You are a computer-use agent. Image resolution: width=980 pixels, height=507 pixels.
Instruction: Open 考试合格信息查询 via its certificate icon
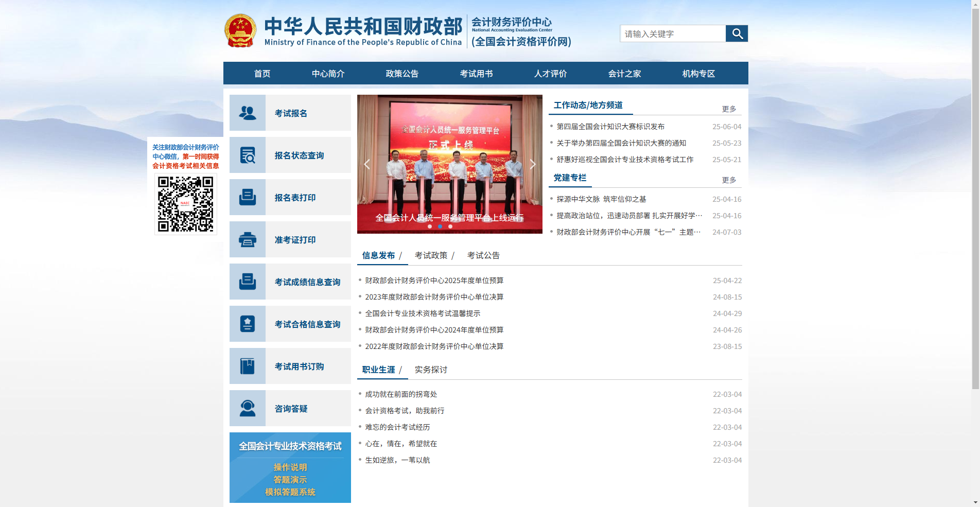[x=248, y=324]
